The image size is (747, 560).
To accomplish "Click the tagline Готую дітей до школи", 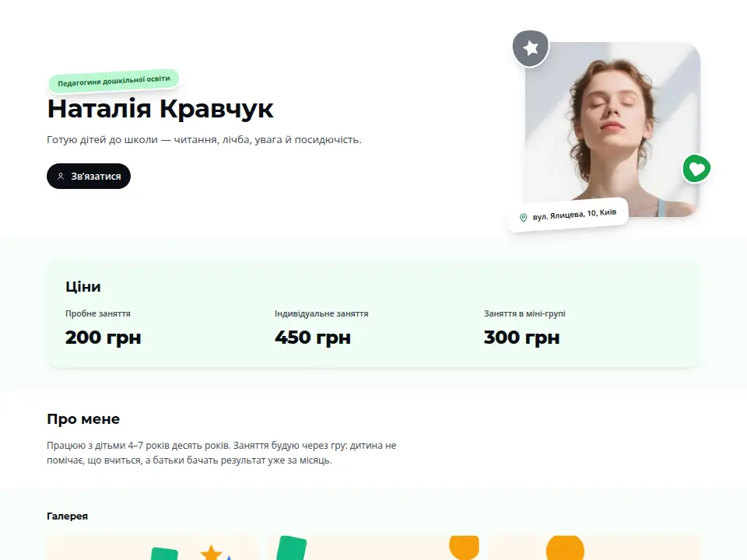I will pyautogui.click(x=204, y=140).
